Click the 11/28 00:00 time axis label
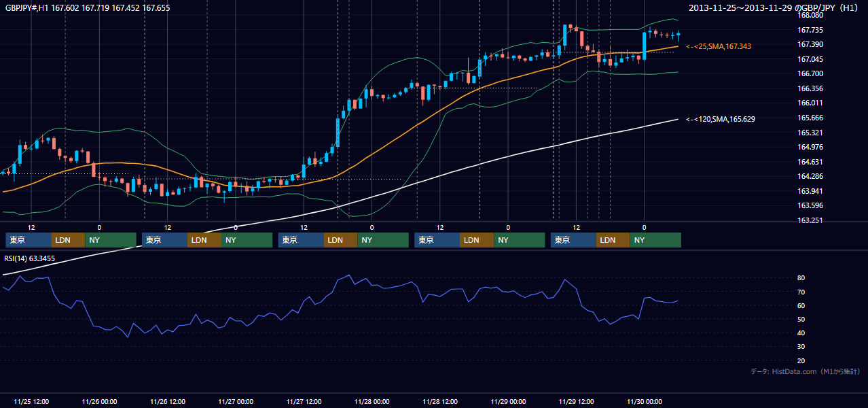Screen dimensions: 868x408 point(372,401)
